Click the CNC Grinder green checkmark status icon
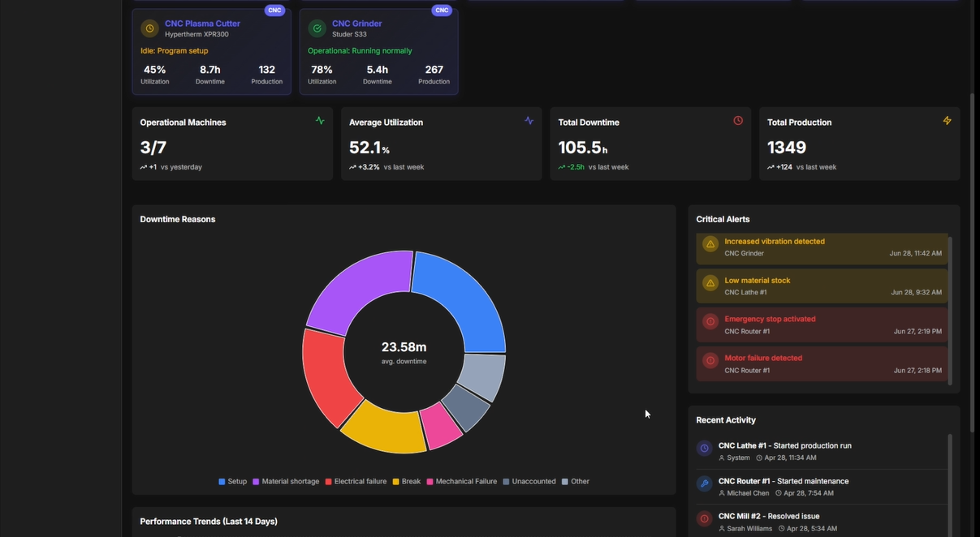The width and height of the screenshot is (980, 537). point(317,28)
